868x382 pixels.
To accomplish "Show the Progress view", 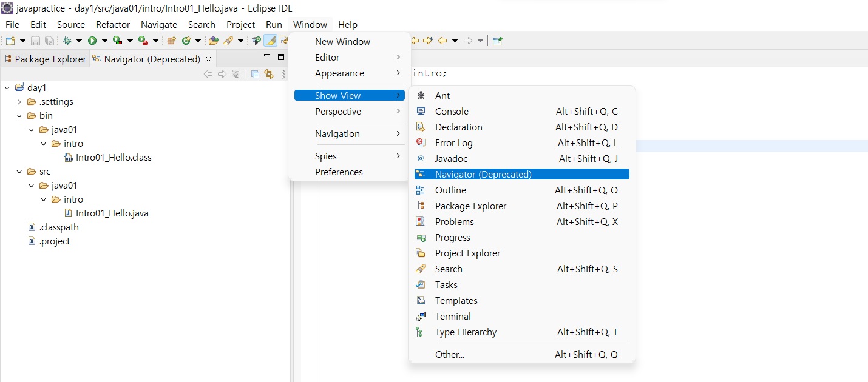I will point(522,238).
